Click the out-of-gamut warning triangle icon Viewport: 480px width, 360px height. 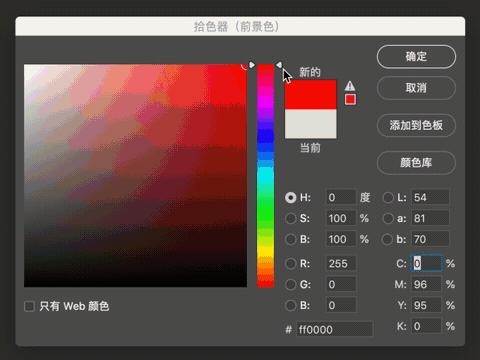click(x=350, y=86)
